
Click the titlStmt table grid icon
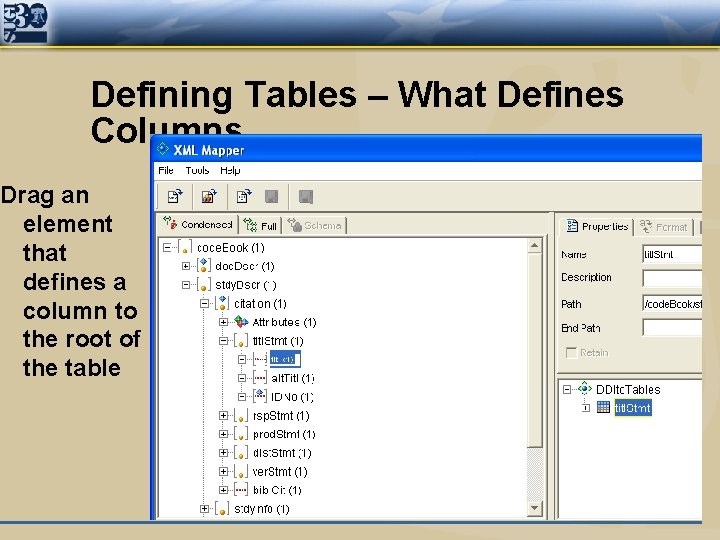click(603, 407)
